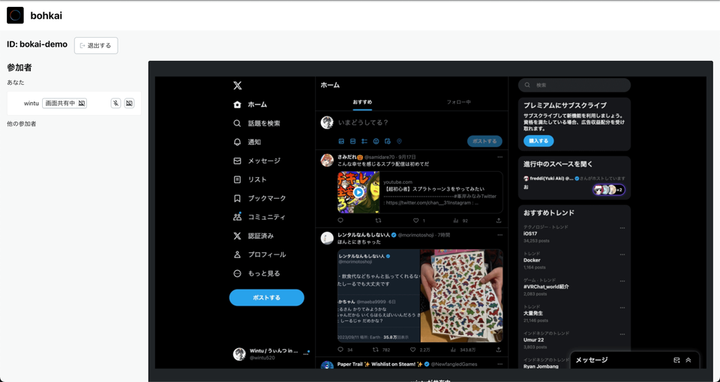Open the 通知 bell icon
720x382 pixels.
[237, 142]
